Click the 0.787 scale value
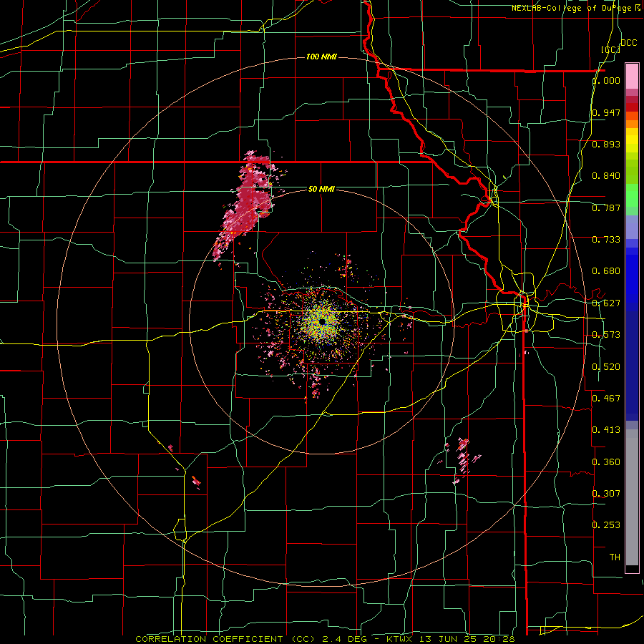 606,208
